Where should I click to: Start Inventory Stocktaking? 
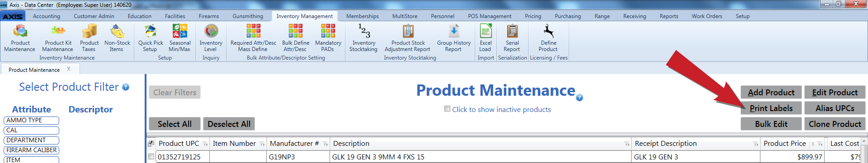(x=363, y=38)
